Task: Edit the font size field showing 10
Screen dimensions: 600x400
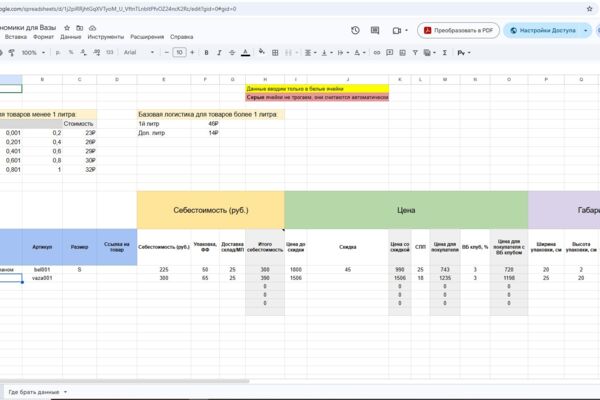Action: (179, 52)
